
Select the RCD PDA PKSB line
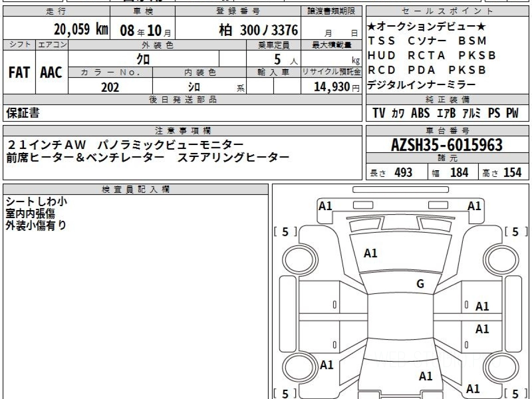pyautogui.click(x=427, y=70)
